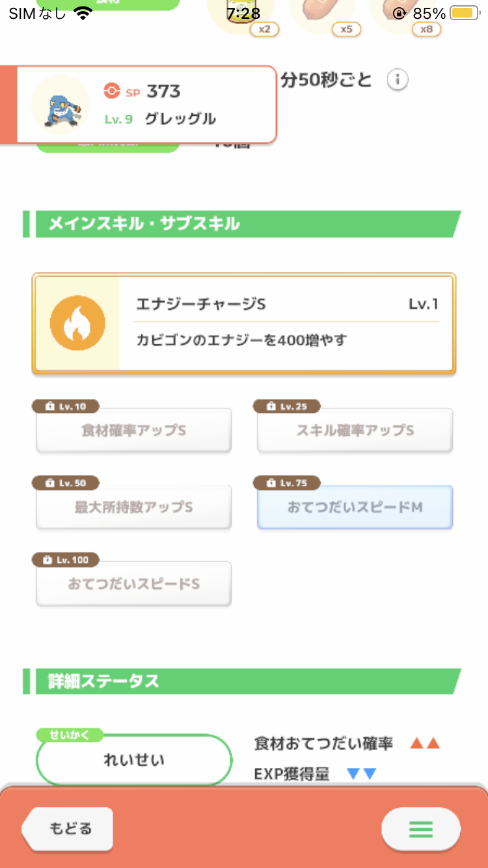Go back with the もどる button

pyautogui.click(x=68, y=829)
